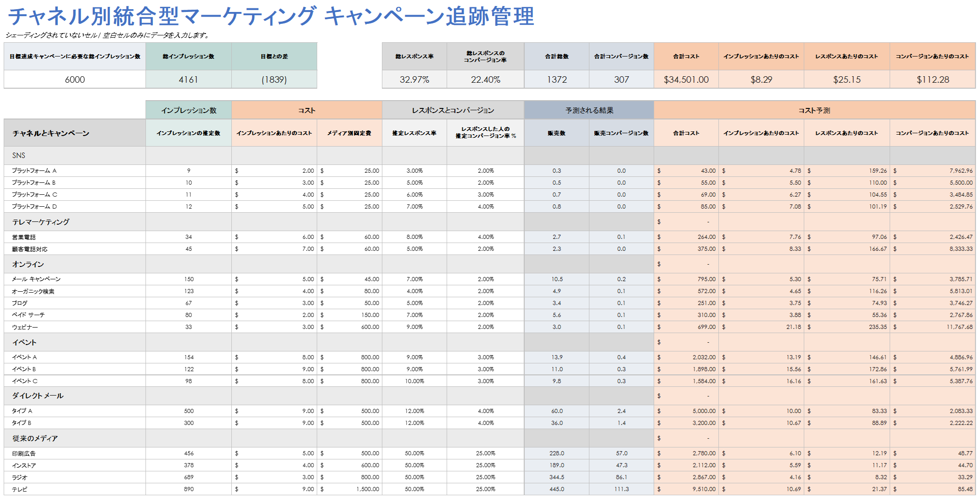980x498 pixels.
Task: Click the コスト予測 column group header
Action: pyautogui.click(x=816, y=109)
